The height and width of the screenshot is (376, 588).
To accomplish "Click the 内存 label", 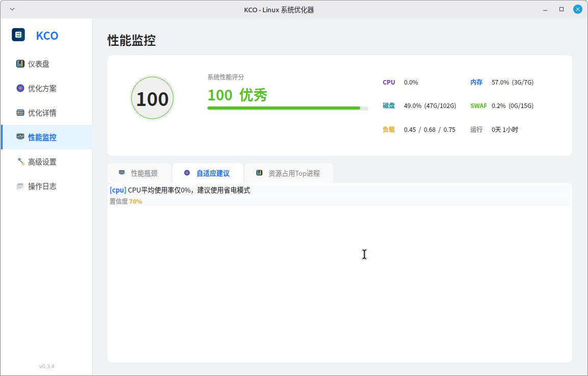I will pos(476,82).
